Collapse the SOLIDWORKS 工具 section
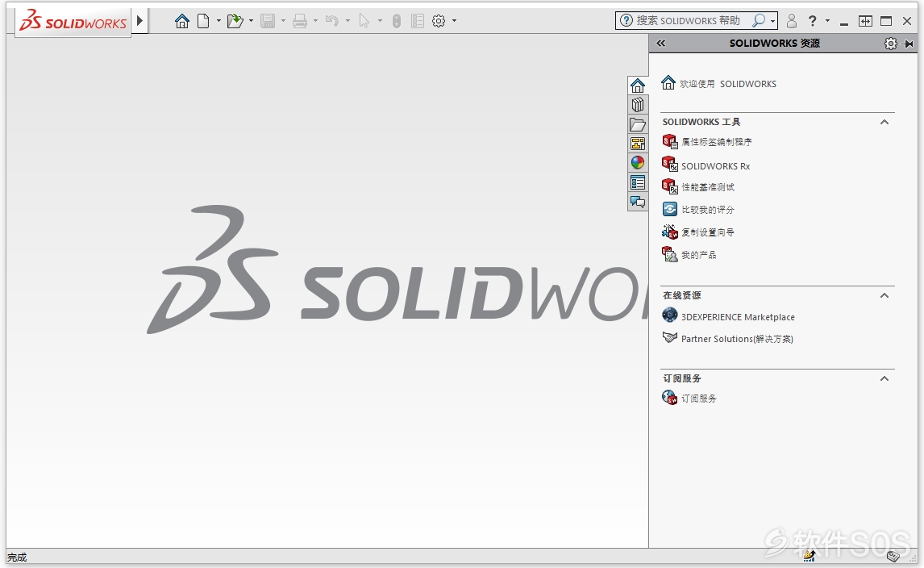 point(884,122)
